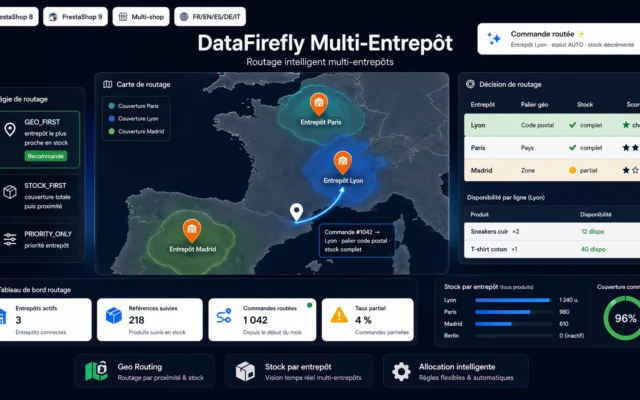Click the Commande #1042 map tooltip
The height and width of the screenshot is (400, 640).
pyautogui.click(x=357, y=240)
